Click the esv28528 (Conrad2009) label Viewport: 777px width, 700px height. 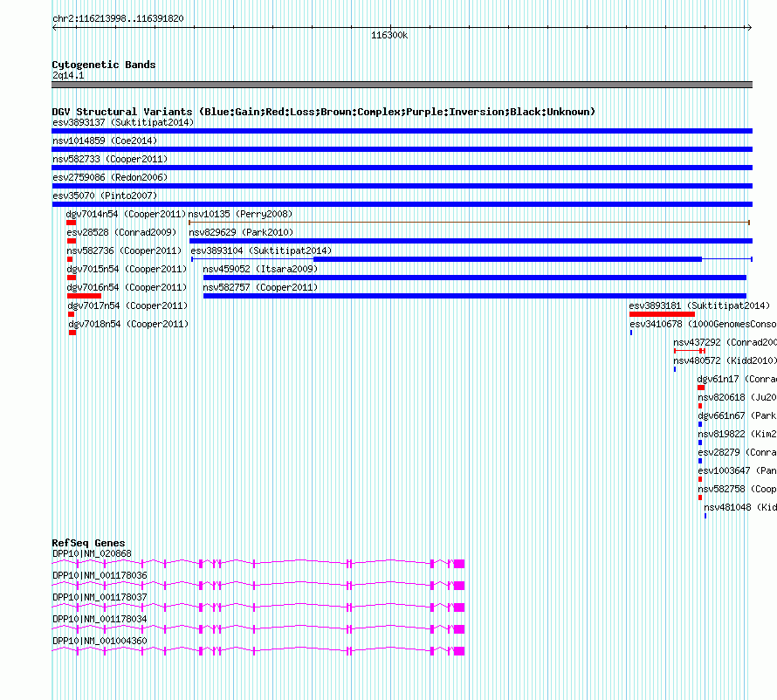coord(121,232)
